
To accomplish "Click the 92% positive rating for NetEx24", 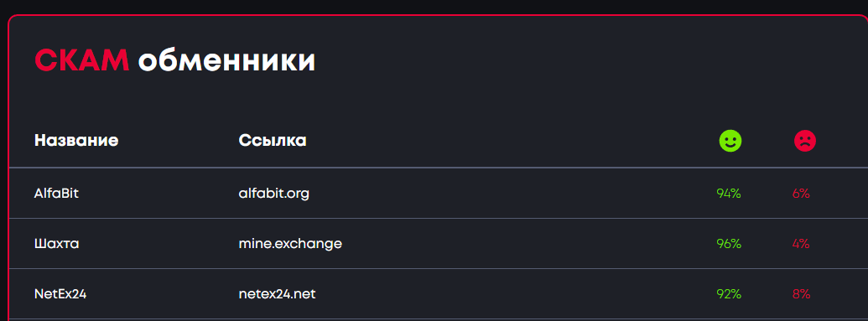I will coord(729,294).
